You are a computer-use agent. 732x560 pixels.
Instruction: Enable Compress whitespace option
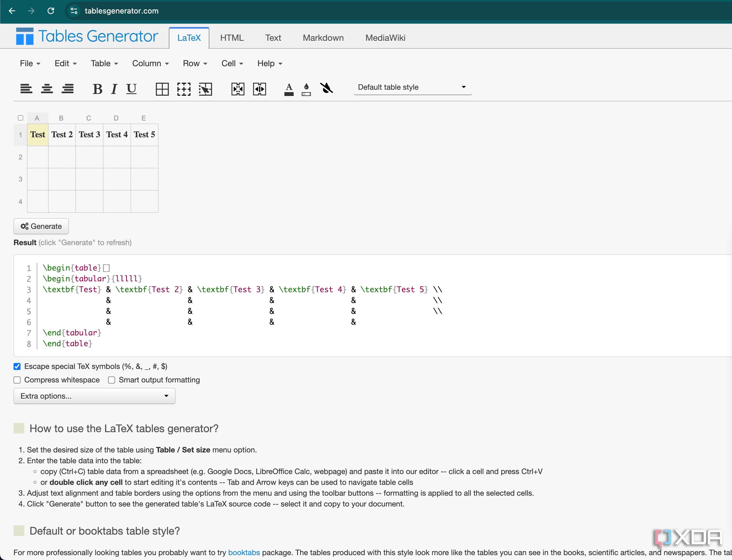tap(17, 380)
